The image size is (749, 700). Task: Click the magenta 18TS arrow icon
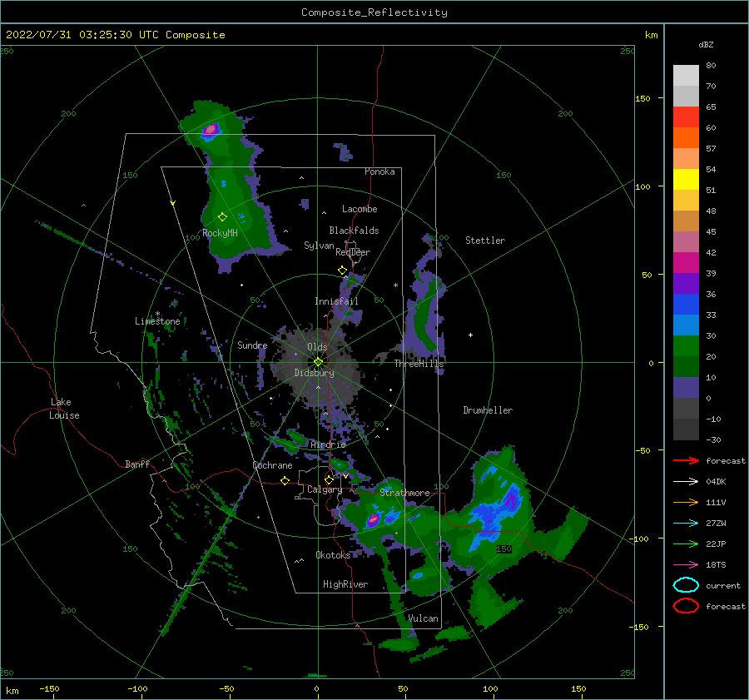[x=686, y=565]
